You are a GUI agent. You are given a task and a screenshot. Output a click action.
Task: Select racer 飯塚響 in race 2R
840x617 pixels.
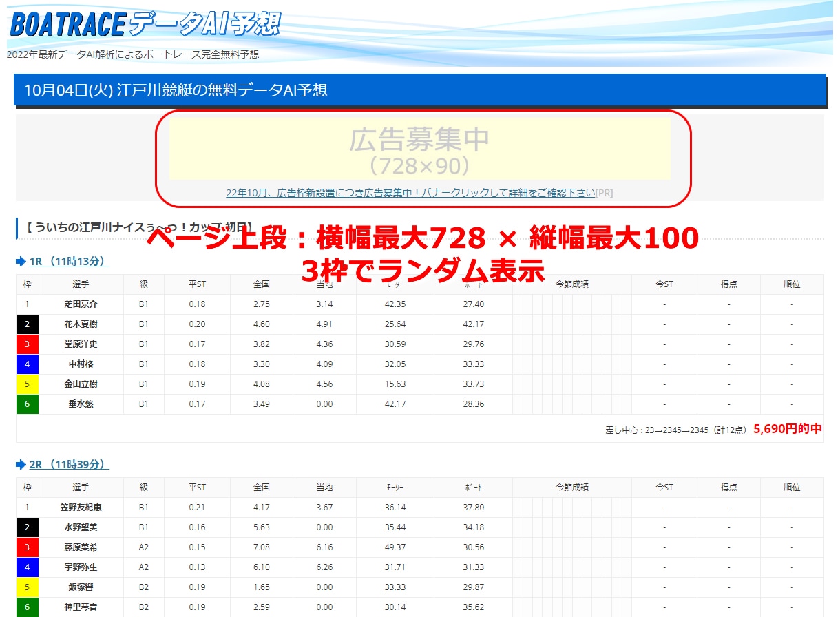click(x=81, y=587)
